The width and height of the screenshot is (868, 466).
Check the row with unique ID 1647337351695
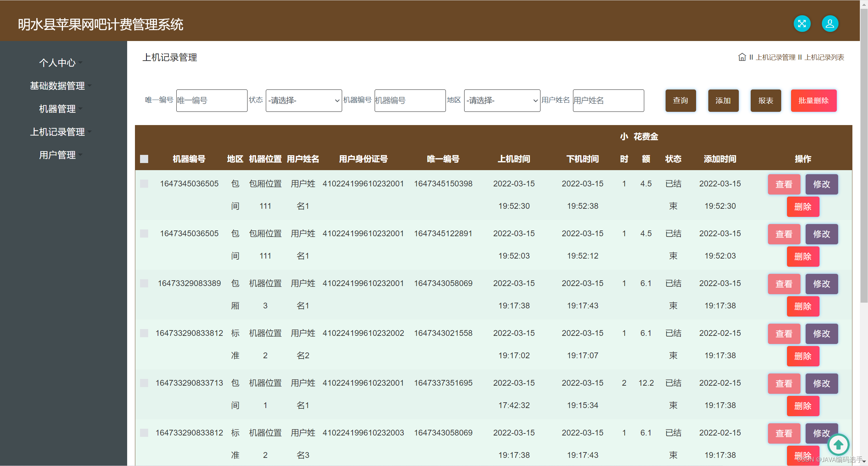click(144, 383)
